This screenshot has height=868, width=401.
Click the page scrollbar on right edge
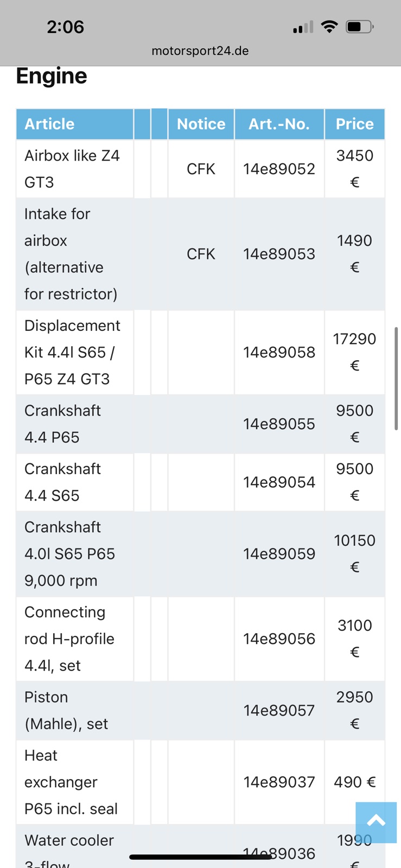[397, 379]
